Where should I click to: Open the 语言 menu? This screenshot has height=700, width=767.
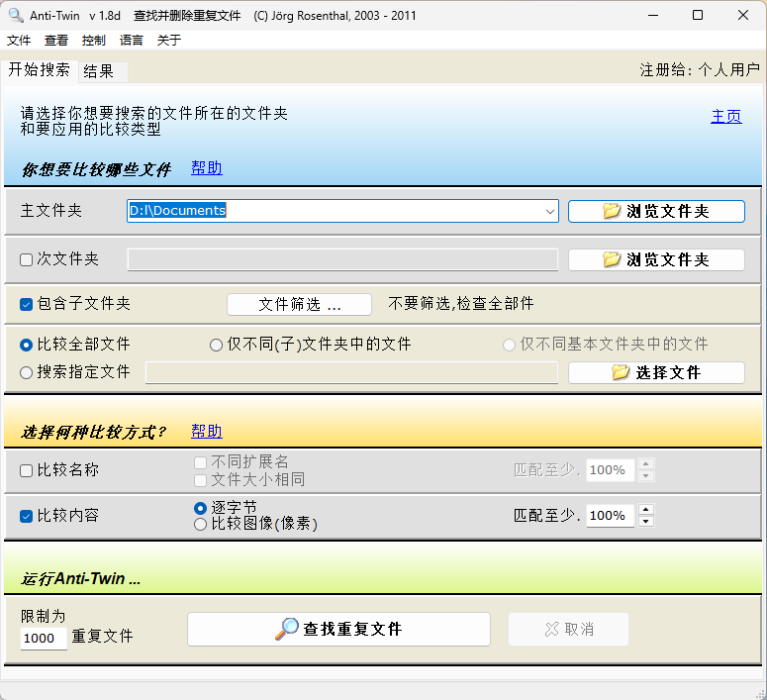point(132,41)
